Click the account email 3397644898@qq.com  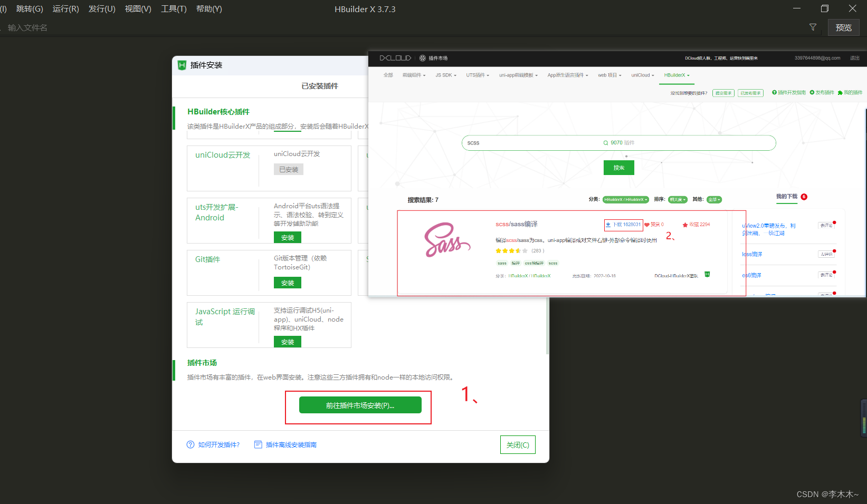point(817,58)
